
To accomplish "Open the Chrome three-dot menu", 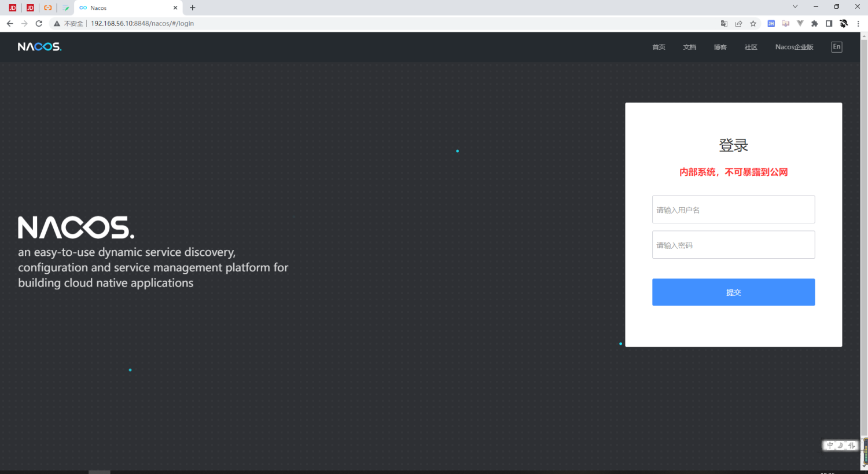I will coord(858,24).
